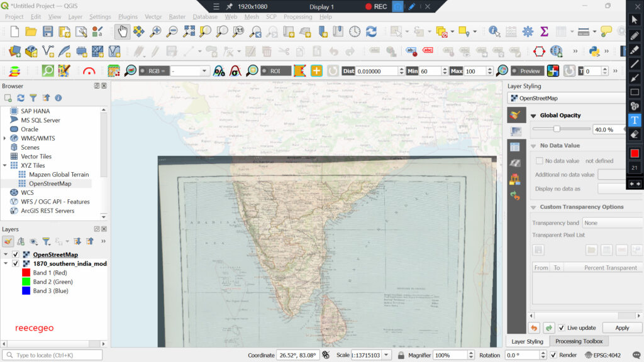Toggle visibility of the OpenStreetMap layer

point(16,255)
